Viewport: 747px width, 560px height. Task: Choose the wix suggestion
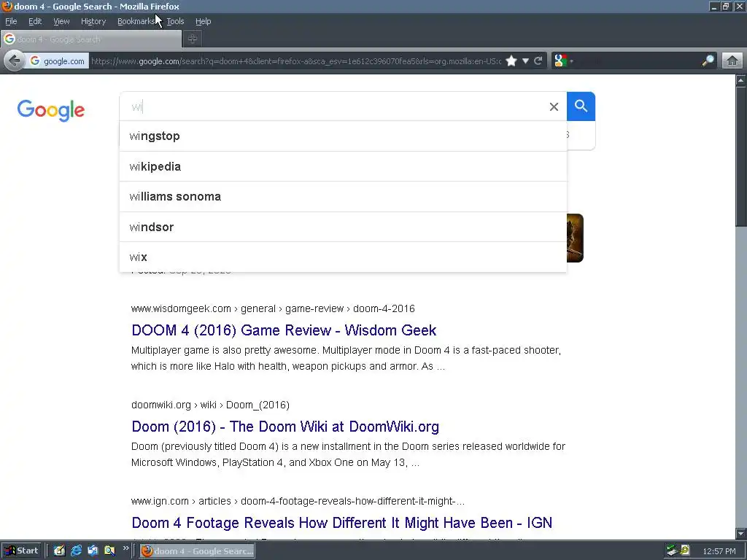pyautogui.click(x=343, y=257)
